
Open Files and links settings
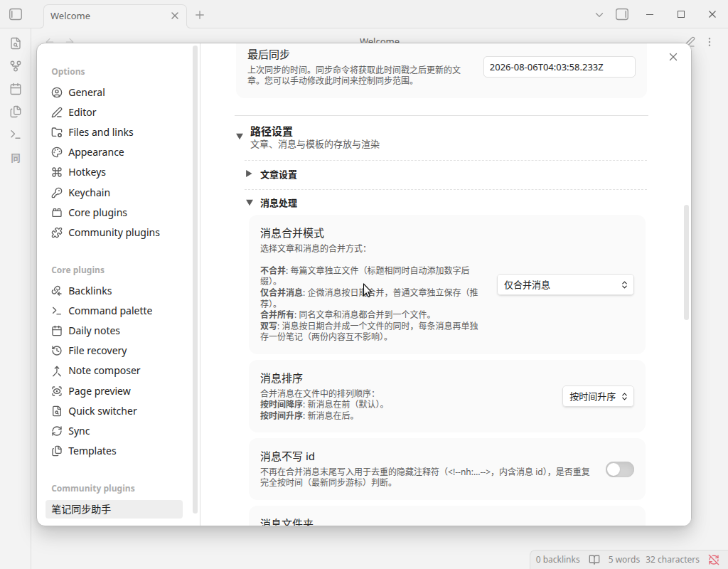[x=114, y=132]
